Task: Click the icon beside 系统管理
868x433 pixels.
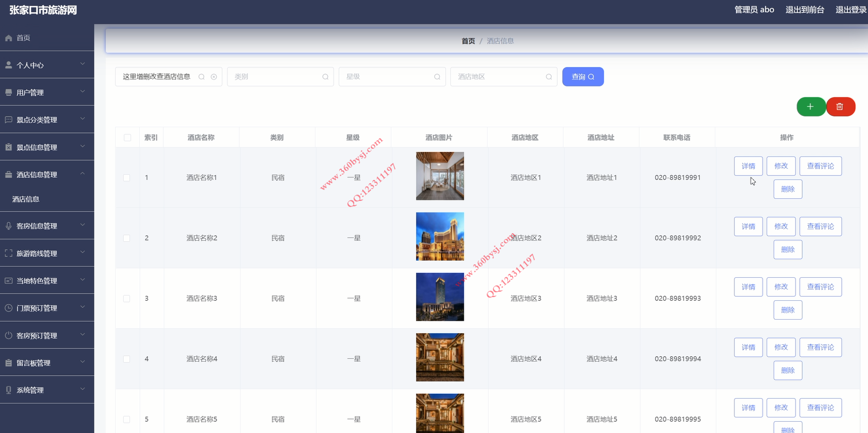Action: (x=9, y=390)
